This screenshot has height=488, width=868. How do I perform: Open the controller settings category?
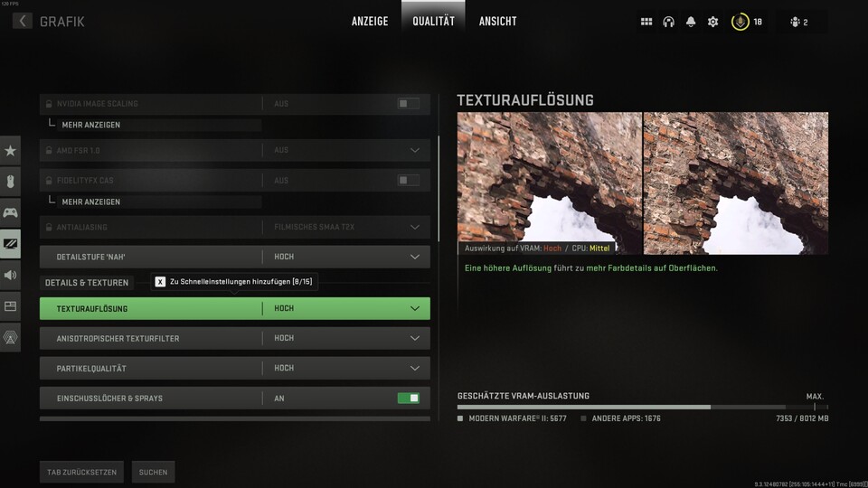pos(10,213)
